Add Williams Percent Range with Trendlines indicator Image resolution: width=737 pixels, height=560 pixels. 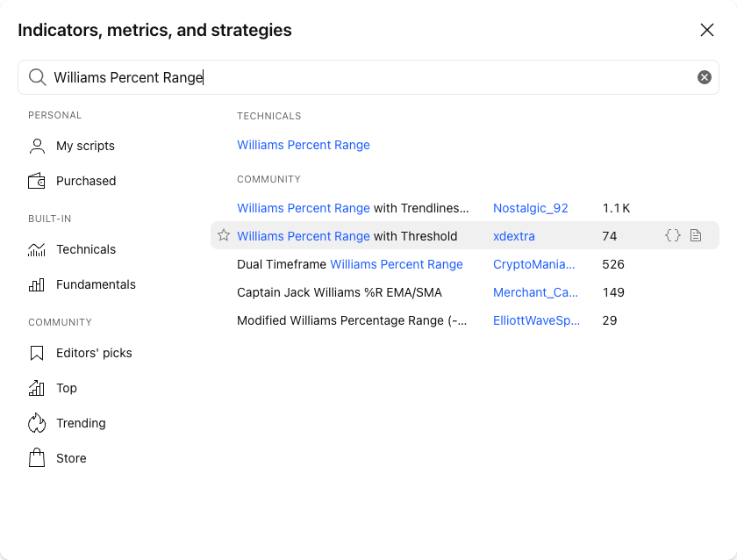point(353,208)
